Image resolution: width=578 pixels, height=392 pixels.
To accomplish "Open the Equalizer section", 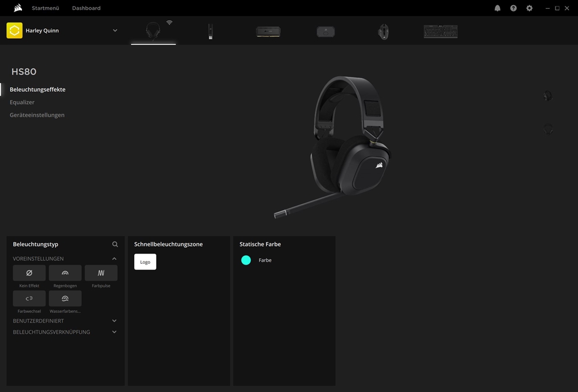I will pyautogui.click(x=22, y=102).
